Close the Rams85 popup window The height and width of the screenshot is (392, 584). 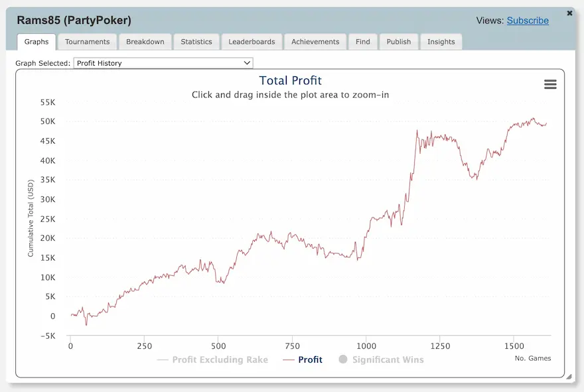pos(569,13)
